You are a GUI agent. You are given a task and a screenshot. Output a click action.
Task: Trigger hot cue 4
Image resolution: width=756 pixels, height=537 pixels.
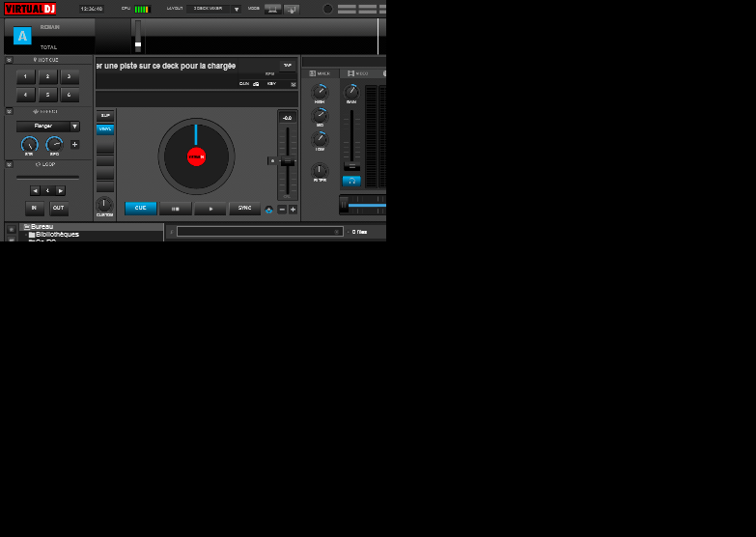(25, 95)
